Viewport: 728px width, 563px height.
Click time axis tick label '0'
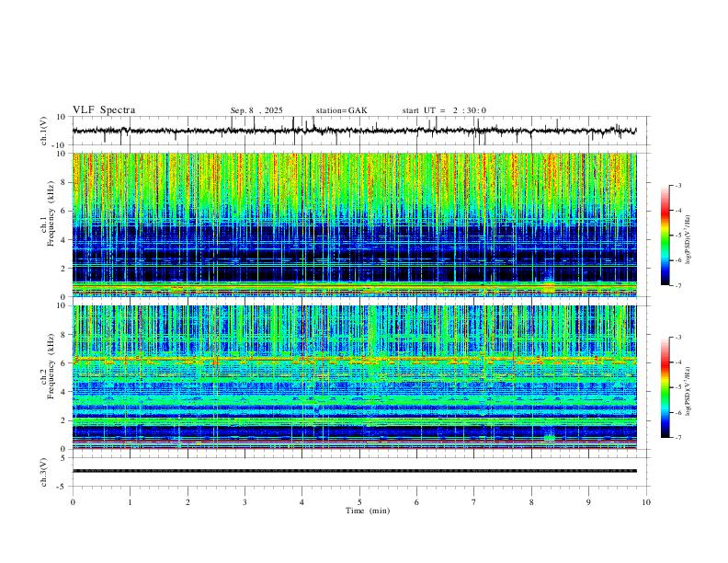point(73,502)
